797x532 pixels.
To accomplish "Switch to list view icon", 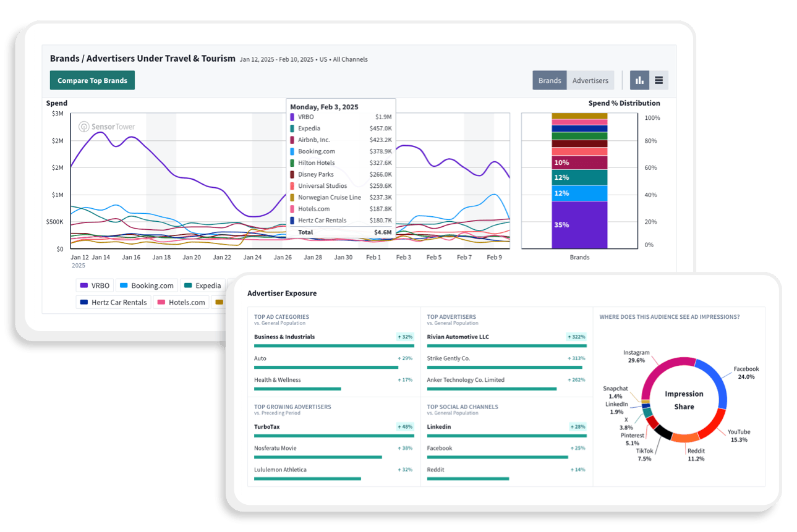I will point(658,80).
